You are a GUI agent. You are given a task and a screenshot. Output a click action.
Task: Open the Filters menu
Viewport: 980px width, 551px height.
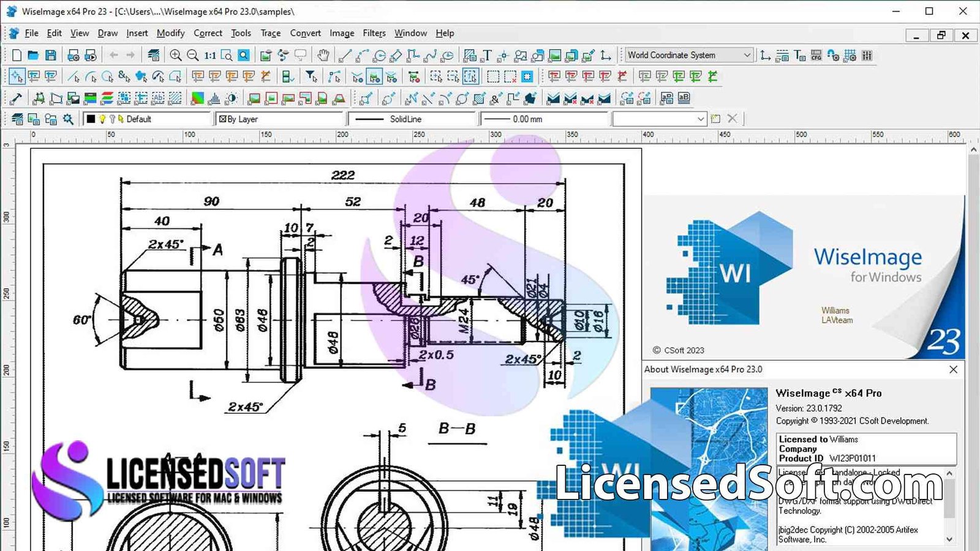coord(374,33)
